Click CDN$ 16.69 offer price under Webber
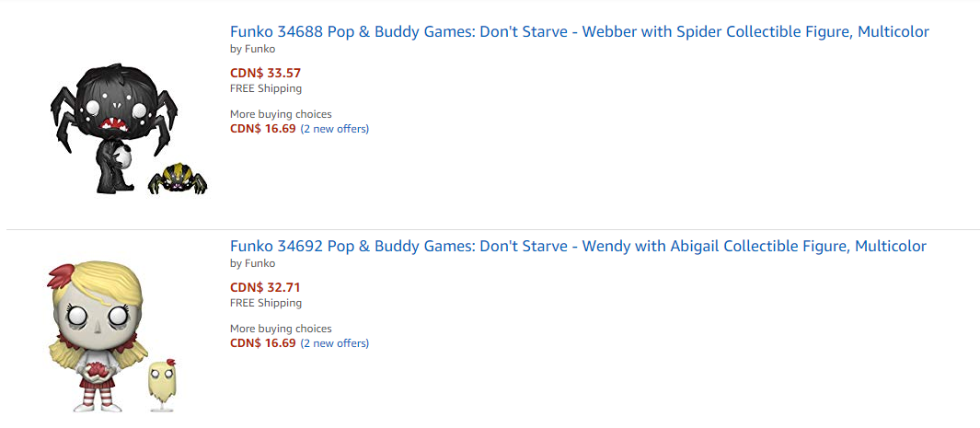The width and height of the screenshot is (980, 428). click(263, 129)
